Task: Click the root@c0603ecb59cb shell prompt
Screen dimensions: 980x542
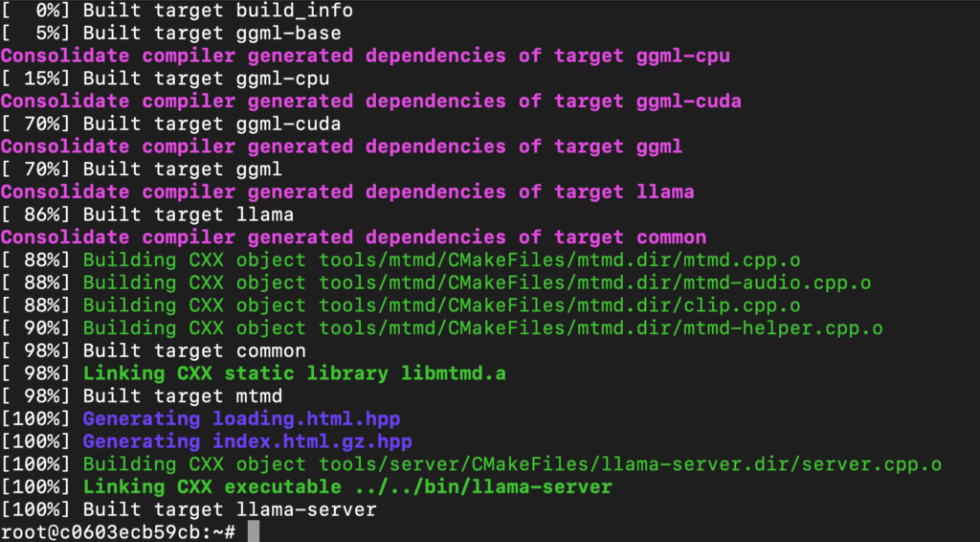Action: [x=118, y=532]
